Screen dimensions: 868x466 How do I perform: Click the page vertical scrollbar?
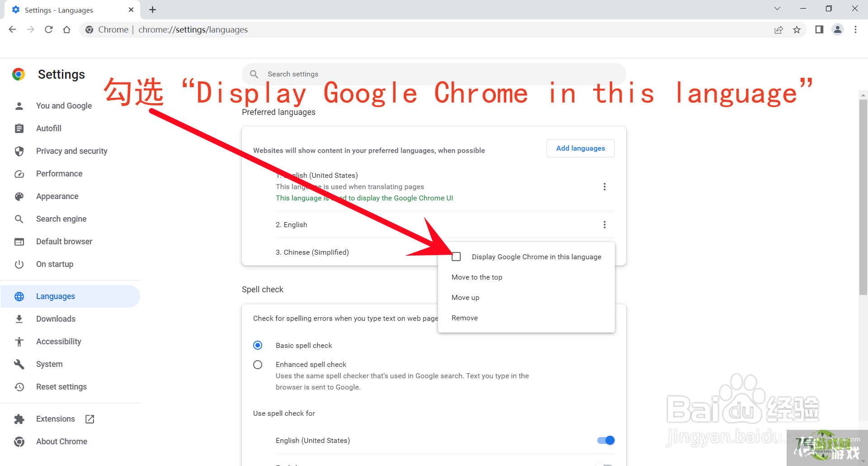pyautogui.click(x=863, y=197)
